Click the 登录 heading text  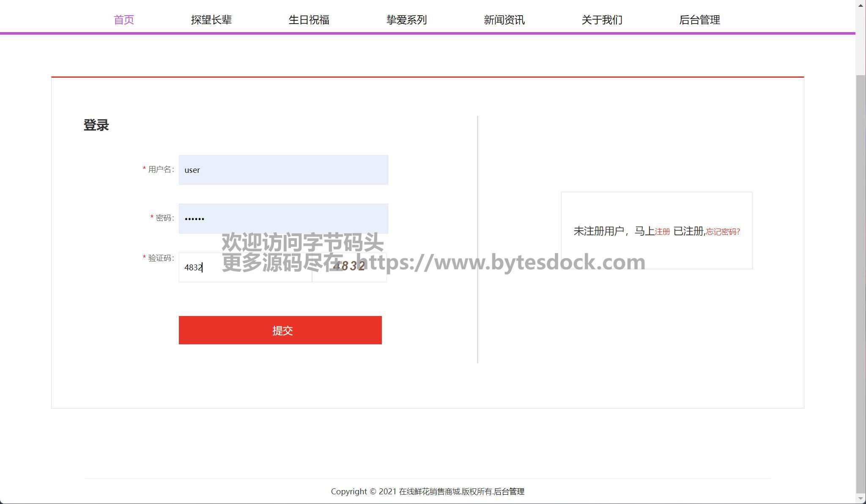[x=96, y=125]
